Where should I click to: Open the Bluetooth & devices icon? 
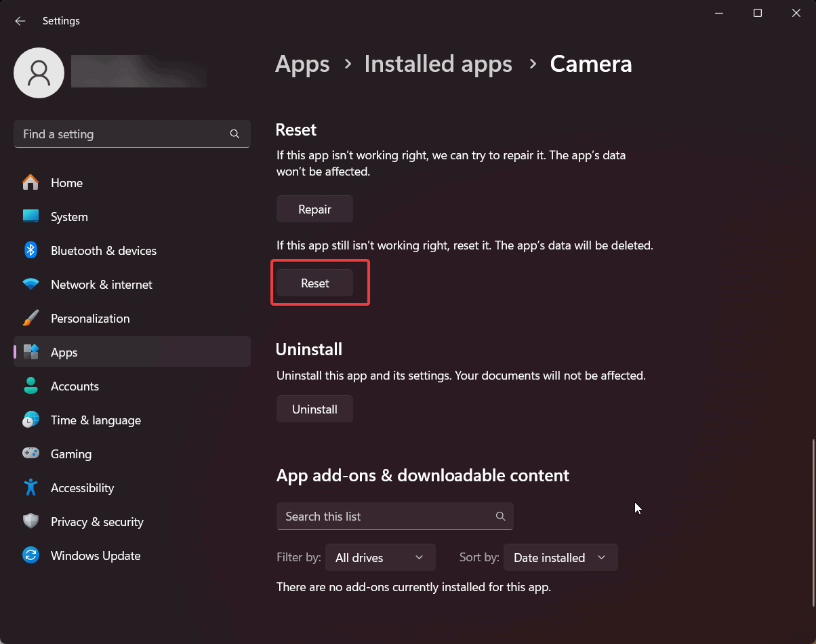(30, 251)
